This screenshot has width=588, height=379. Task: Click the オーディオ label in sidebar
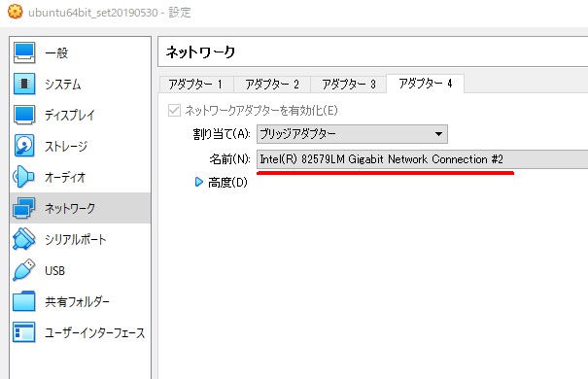coord(65,177)
